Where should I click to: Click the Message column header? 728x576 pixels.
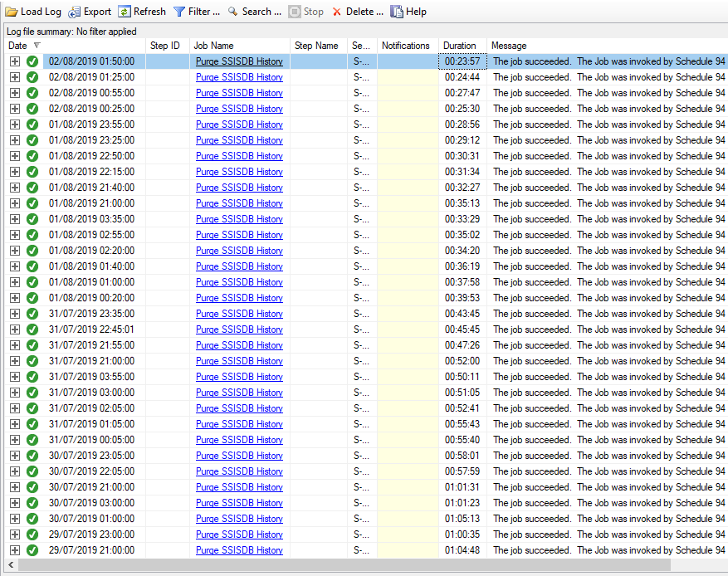click(x=608, y=46)
